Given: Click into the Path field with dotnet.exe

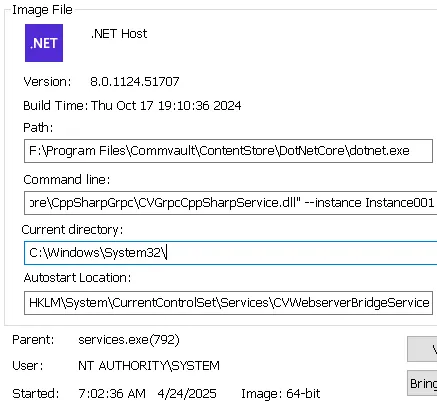Looking at the screenshot, I should pos(228,151).
